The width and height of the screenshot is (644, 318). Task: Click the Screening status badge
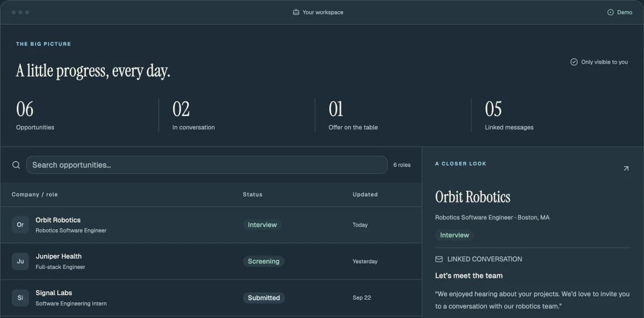click(264, 261)
